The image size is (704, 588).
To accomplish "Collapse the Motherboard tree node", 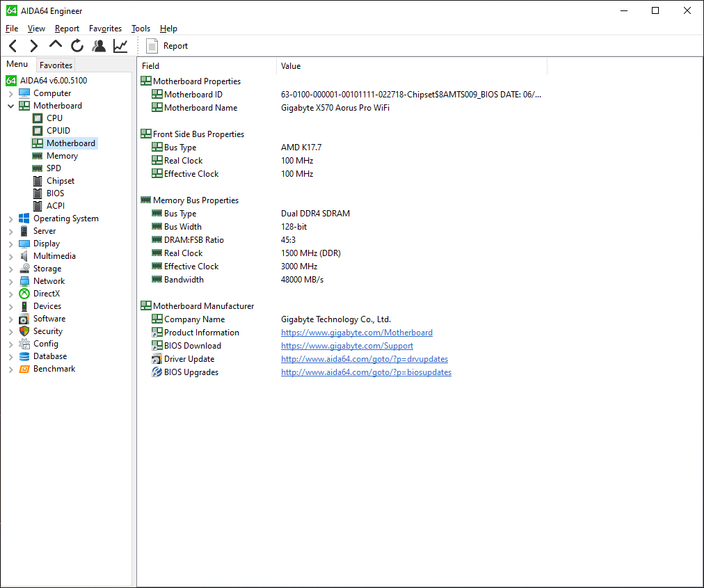I will click(10, 106).
